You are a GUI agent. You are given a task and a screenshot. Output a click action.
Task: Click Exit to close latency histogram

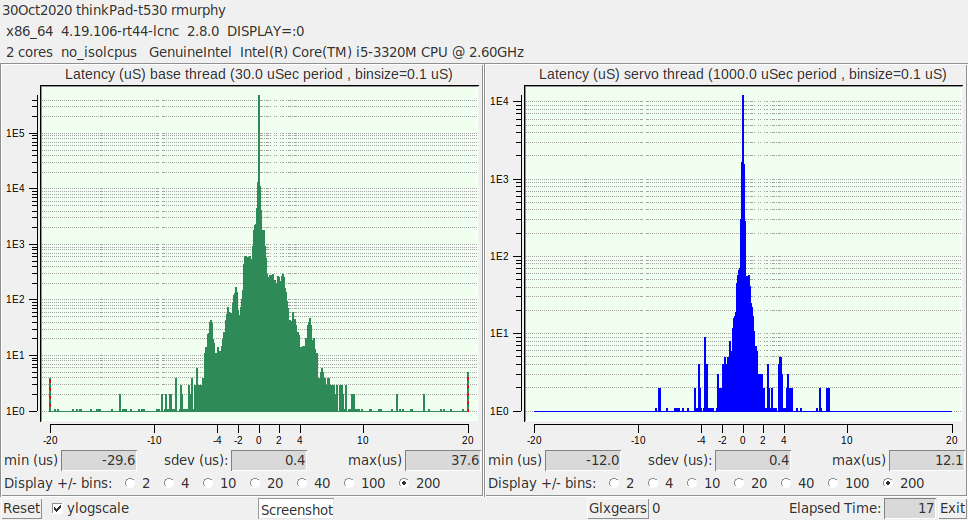click(x=952, y=508)
